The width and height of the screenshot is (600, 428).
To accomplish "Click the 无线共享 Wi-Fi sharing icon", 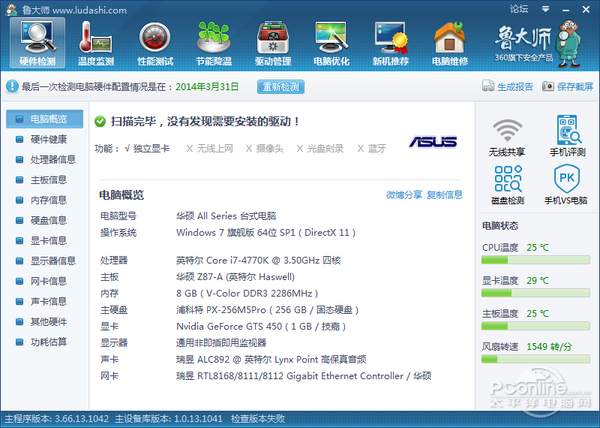I will click(509, 138).
